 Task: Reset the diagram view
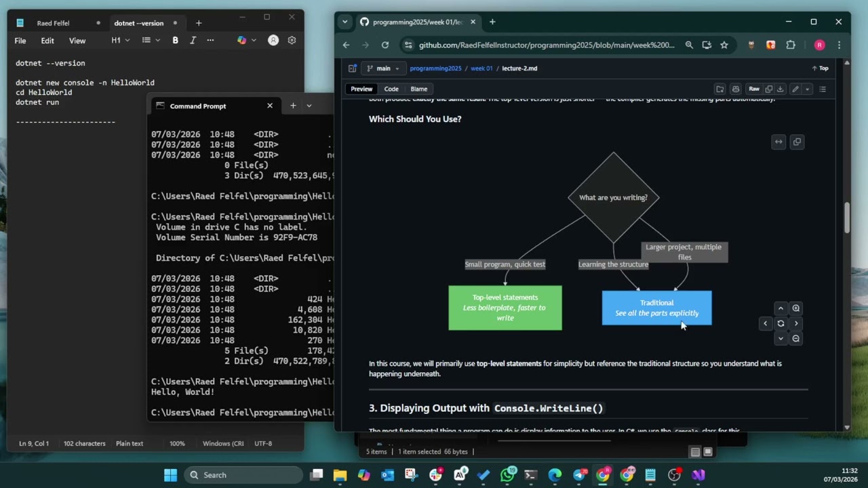click(781, 323)
